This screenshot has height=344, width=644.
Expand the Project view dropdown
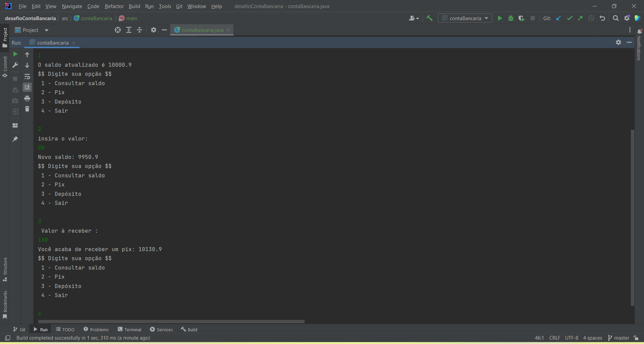[47, 30]
